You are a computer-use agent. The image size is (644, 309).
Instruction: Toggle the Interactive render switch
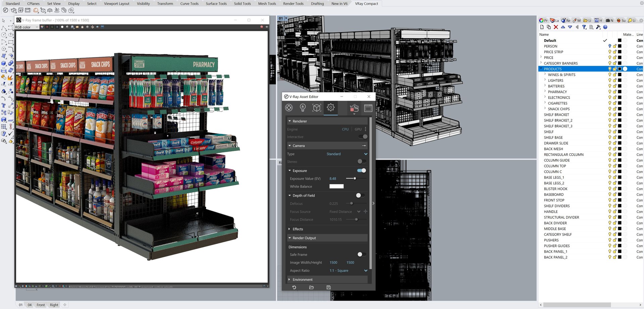[x=363, y=137]
